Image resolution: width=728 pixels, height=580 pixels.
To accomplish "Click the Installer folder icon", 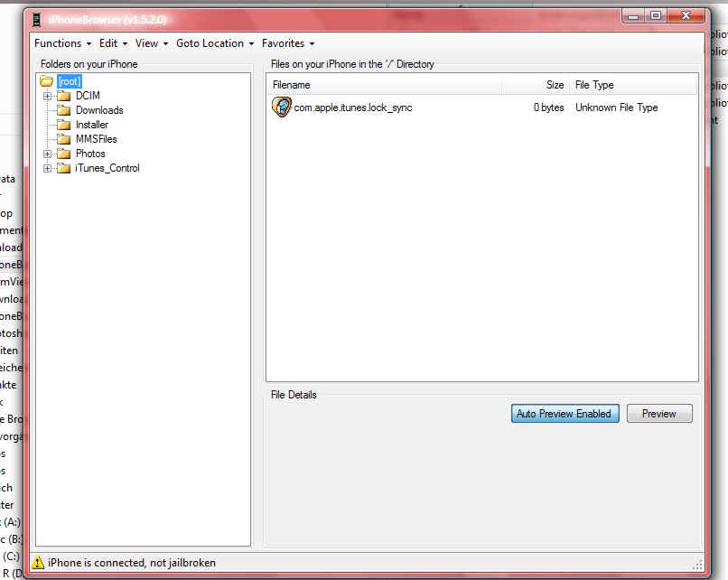I will (x=63, y=125).
